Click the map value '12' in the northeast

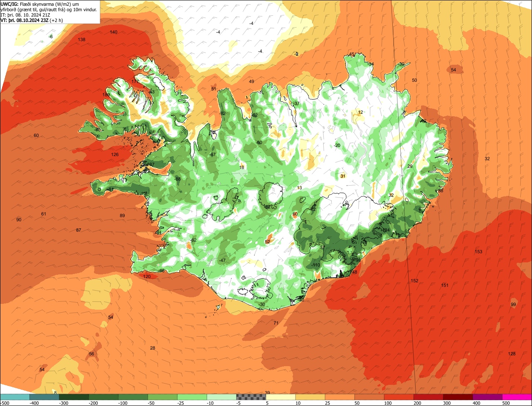360,113
